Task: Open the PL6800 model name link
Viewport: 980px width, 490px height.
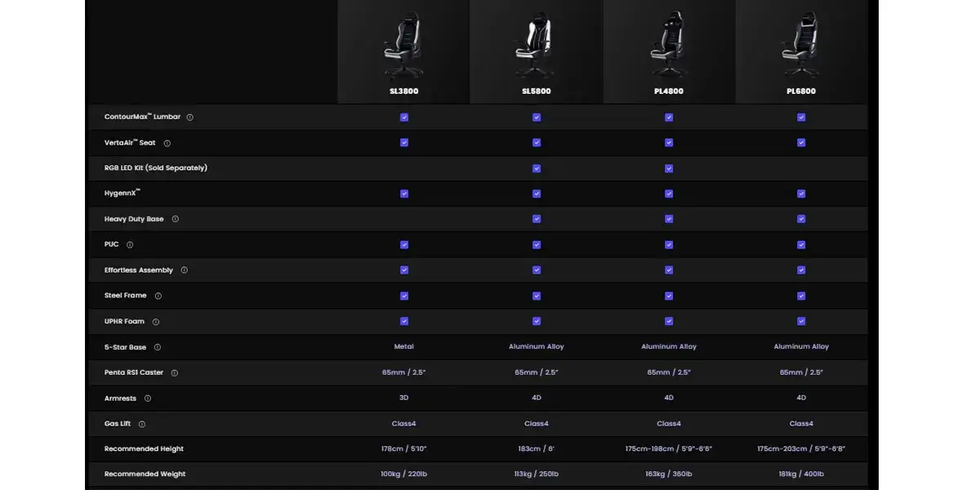Action: pyautogui.click(x=801, y=91)
